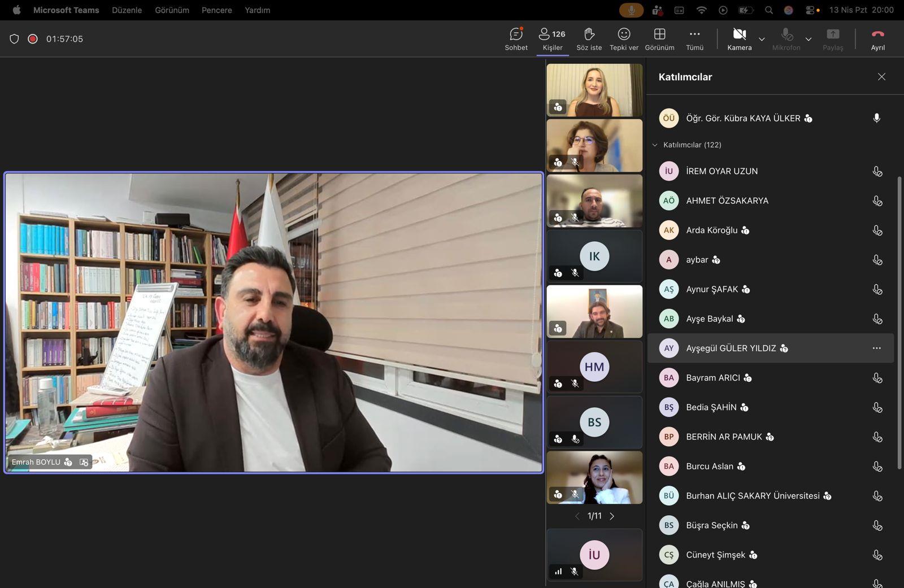Open the Görünüm menu in menu bar
This screenshot has height=588, width=904.
(172, 10)
